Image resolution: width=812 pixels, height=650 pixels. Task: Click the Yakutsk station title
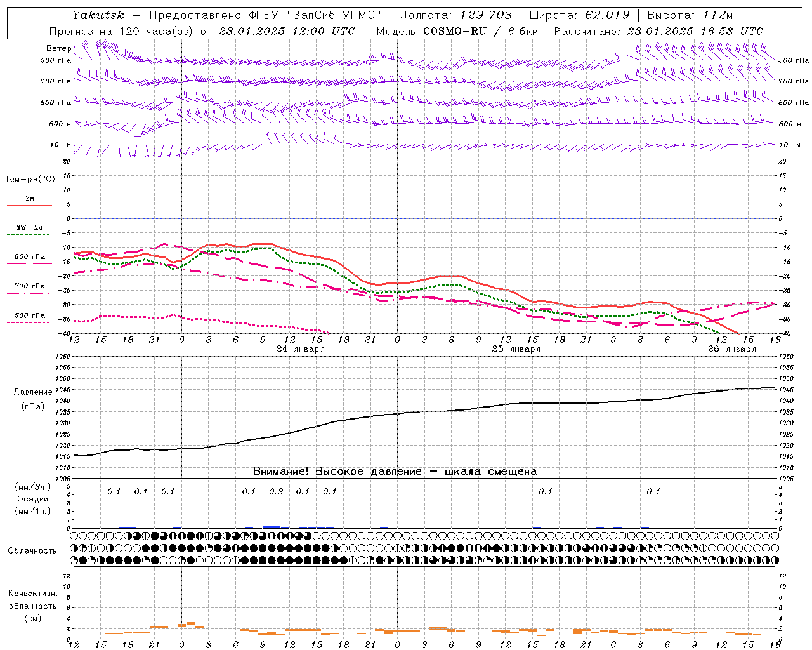click(x=98, y=15)
